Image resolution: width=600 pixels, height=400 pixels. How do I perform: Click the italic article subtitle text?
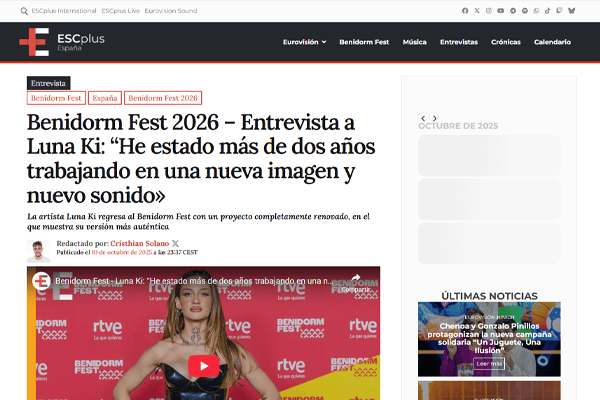coord(198,222)
